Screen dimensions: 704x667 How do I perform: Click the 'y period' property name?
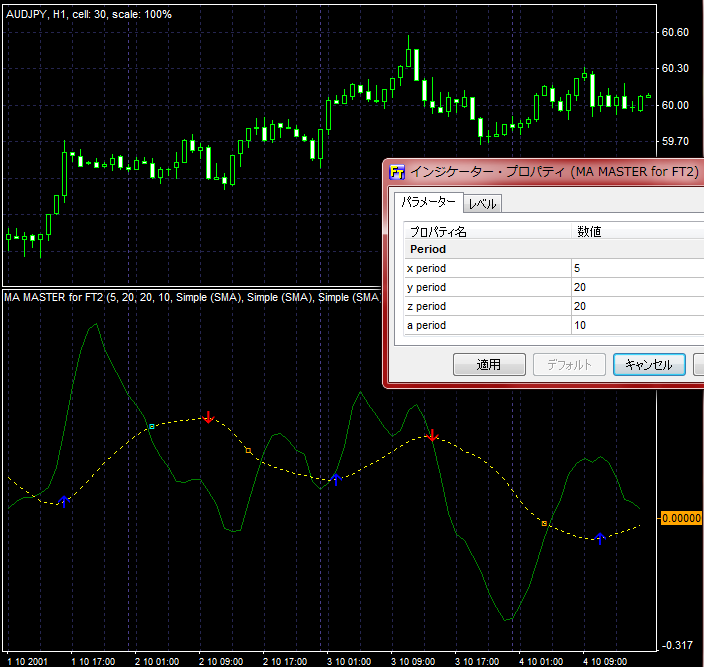427,287
